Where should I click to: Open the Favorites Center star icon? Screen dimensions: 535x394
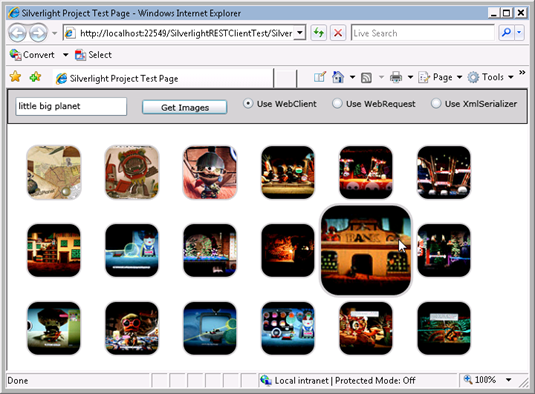tap(15, 77)
